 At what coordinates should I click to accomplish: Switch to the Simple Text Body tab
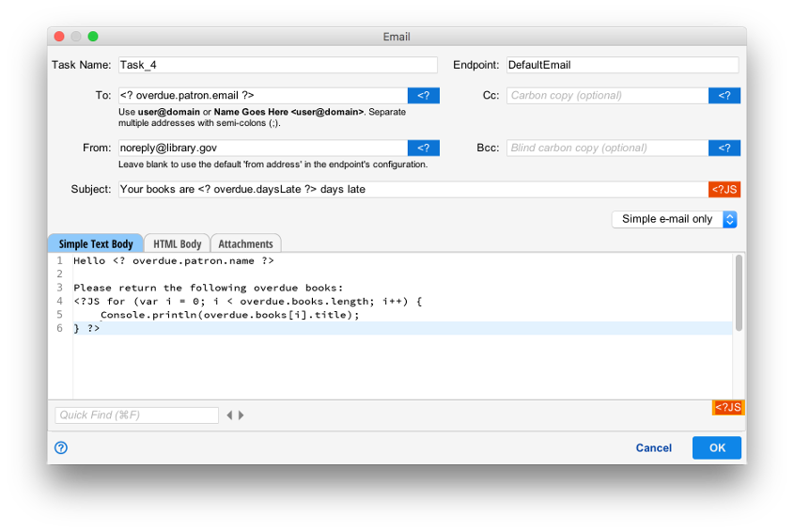(x=96, y=243)
